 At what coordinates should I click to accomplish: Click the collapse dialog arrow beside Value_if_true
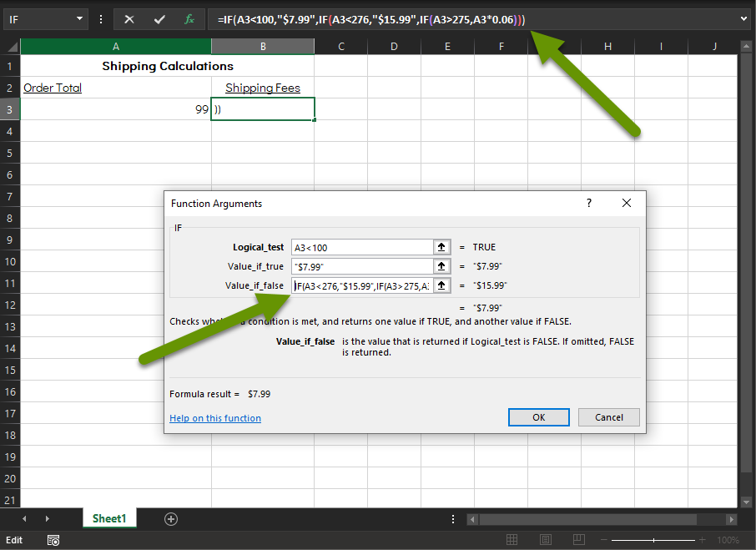pyautogui.click(x=441, y=265)
